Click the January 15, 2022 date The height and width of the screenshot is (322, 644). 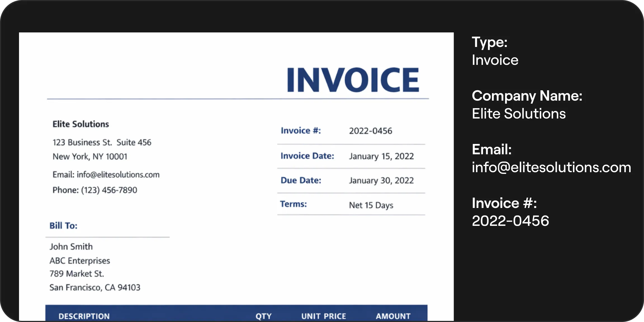pos(381,156)
